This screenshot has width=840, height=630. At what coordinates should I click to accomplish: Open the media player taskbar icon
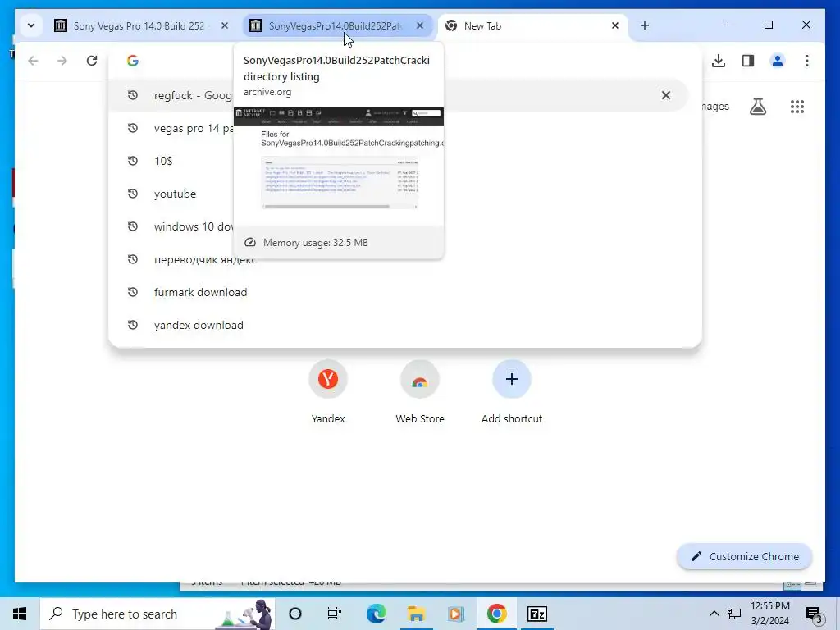[456, 614]
